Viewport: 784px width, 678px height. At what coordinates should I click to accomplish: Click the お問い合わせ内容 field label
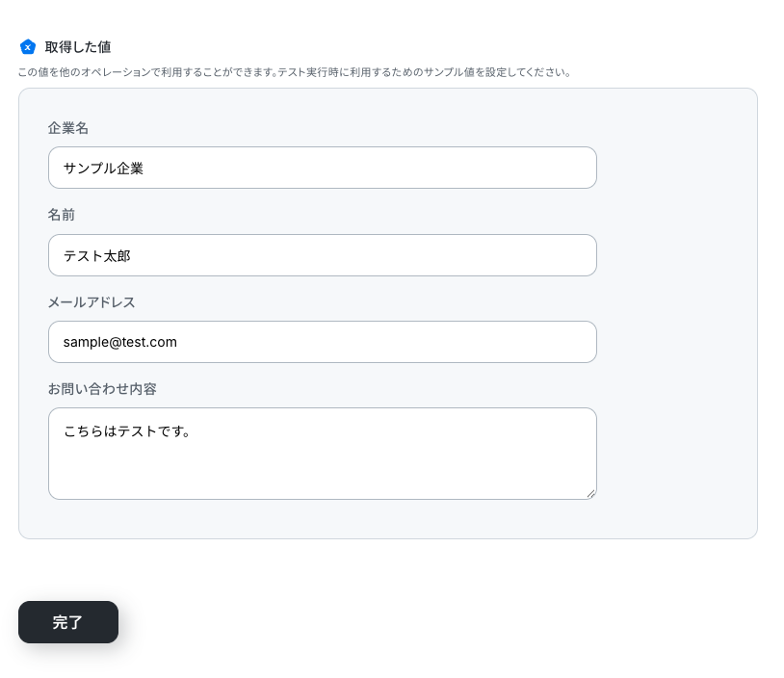point(102,389)
